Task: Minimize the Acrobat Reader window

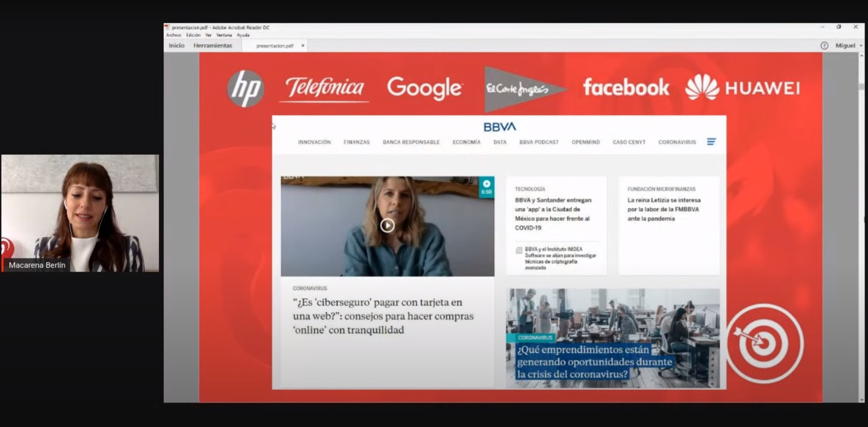Action: [x=822, y=27]
